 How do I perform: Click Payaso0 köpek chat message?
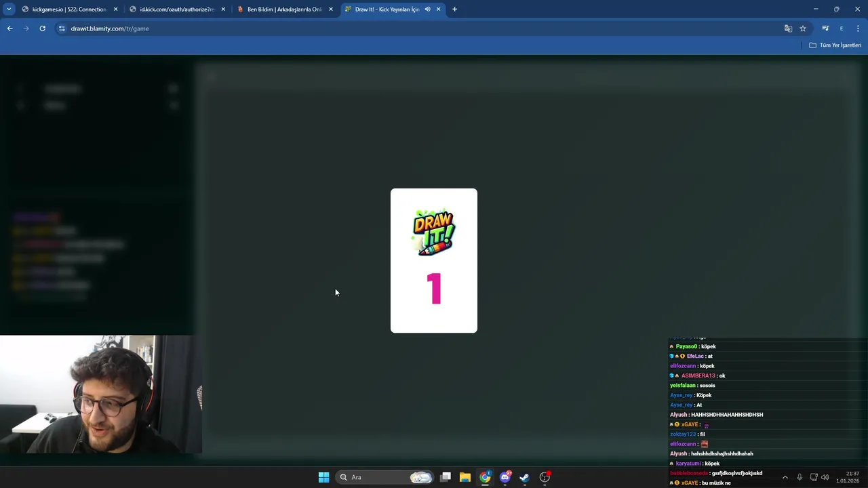[x=692, y=346]
